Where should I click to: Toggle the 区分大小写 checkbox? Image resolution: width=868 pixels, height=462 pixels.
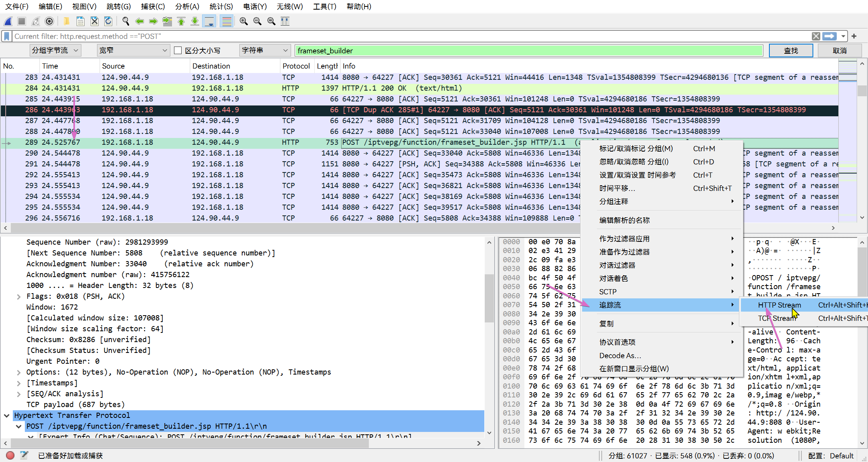178,51
